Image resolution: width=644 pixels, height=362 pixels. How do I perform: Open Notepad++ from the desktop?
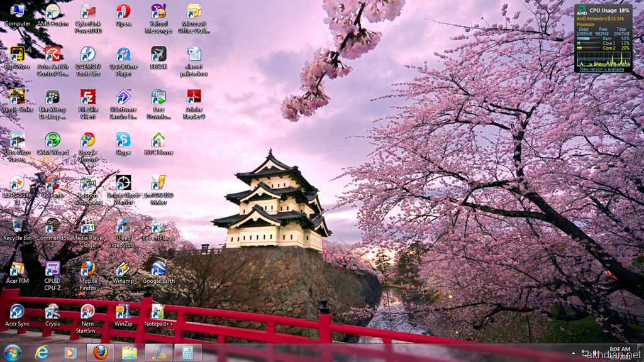tap(158, 312)
